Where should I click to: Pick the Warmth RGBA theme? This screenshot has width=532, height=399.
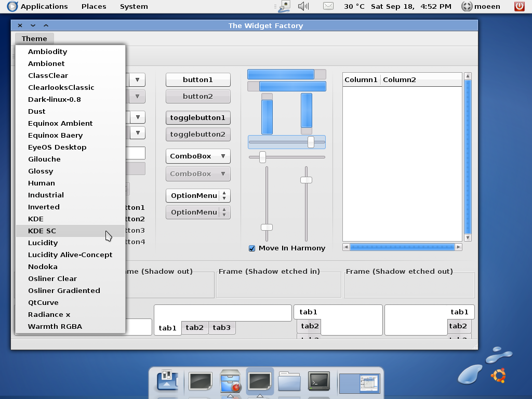coord(71,326)
